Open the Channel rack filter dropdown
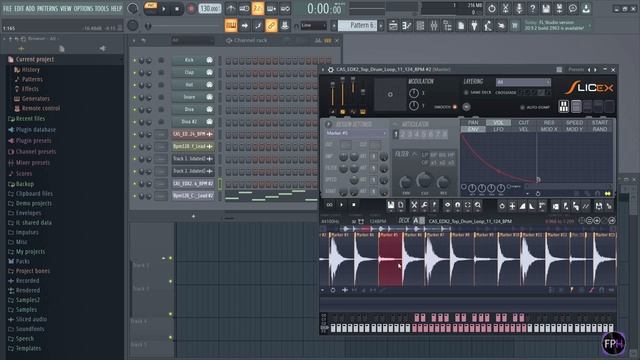The height and width of the screenshot is (360, 640). [192, 40]
